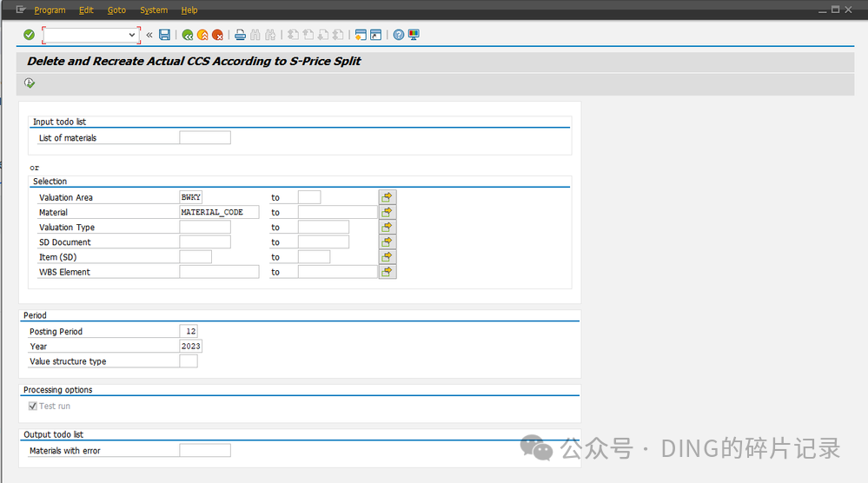Click the Print icon
This screenshot has width=868, height=483.
pyautogui.click(x=241, y=35)
